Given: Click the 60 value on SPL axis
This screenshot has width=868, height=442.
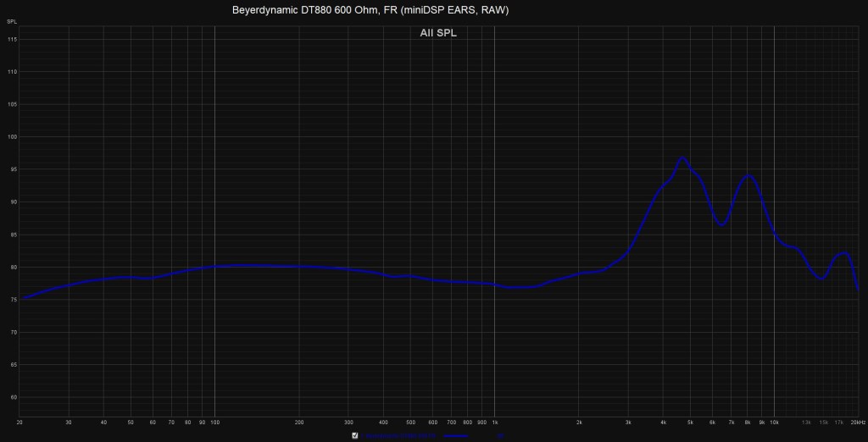Looking at the screenshot, I should [x=12, y=398].
